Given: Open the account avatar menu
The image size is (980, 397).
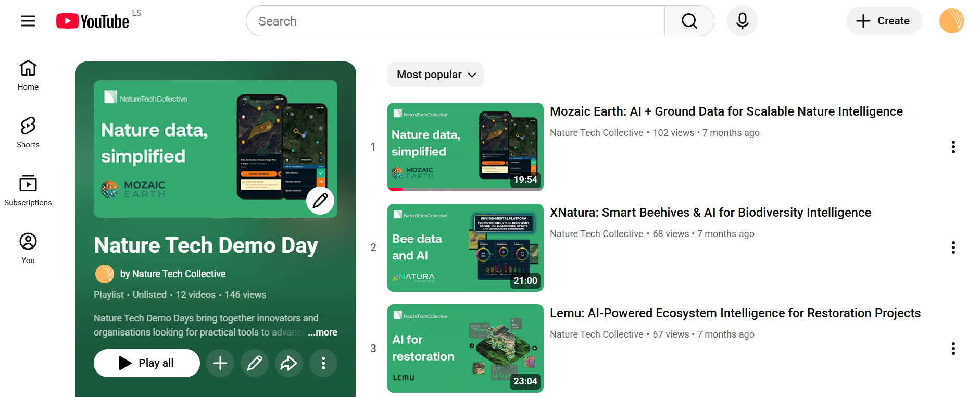Looking at the screenshot, I should (x=951, y=21).
